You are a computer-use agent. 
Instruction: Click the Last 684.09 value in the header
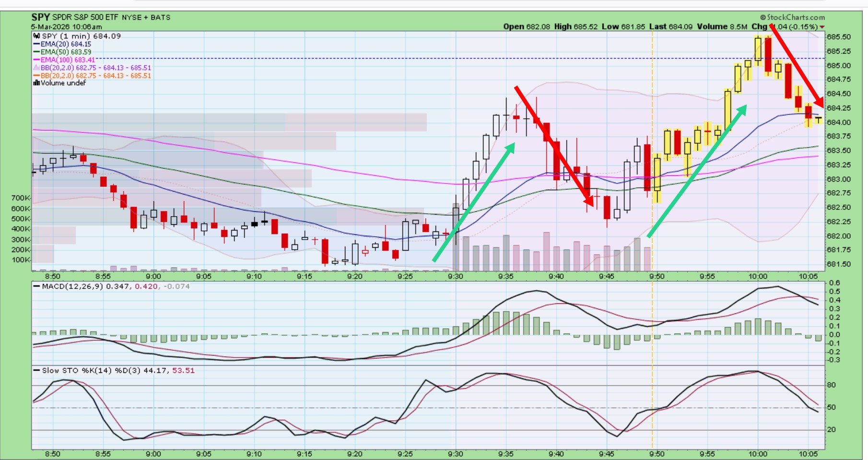pyautogui.click(x=671, y=27)
